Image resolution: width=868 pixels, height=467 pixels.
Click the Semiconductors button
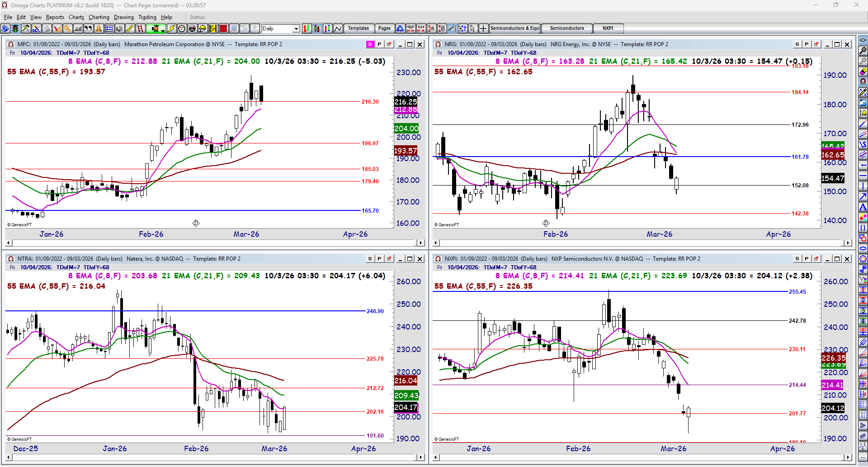click(567, 29)
